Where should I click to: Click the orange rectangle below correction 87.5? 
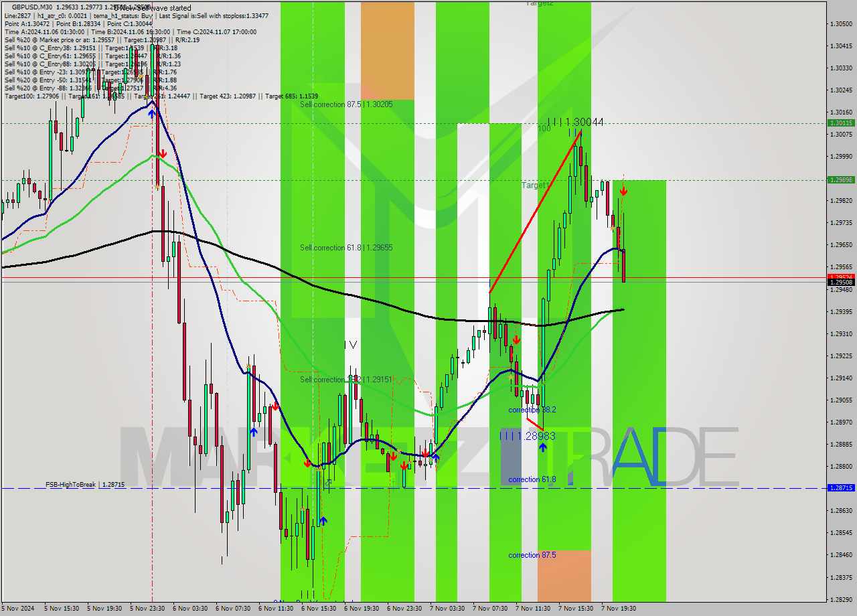click(564, 576)
